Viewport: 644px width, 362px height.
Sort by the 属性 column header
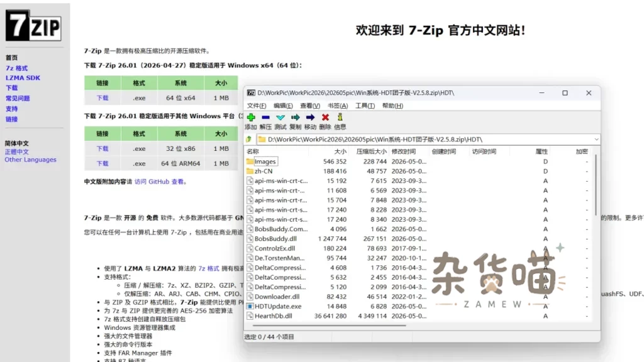point(541,151)
